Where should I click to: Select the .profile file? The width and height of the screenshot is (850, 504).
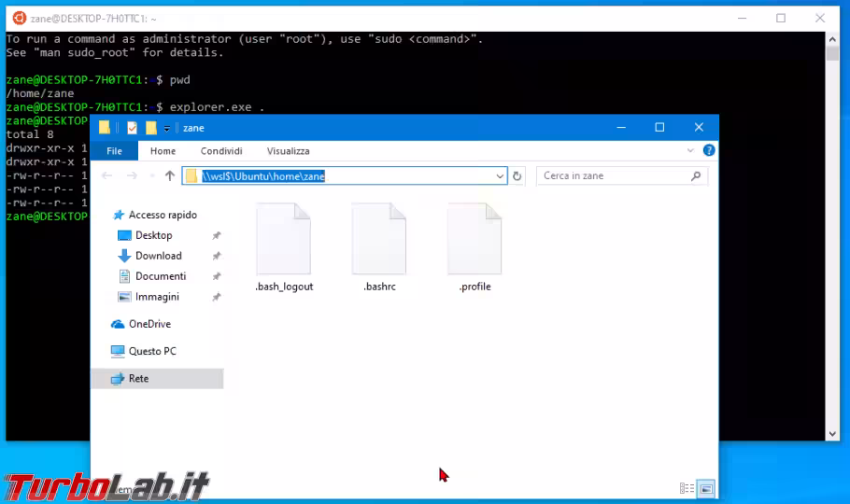coord(475,247)
